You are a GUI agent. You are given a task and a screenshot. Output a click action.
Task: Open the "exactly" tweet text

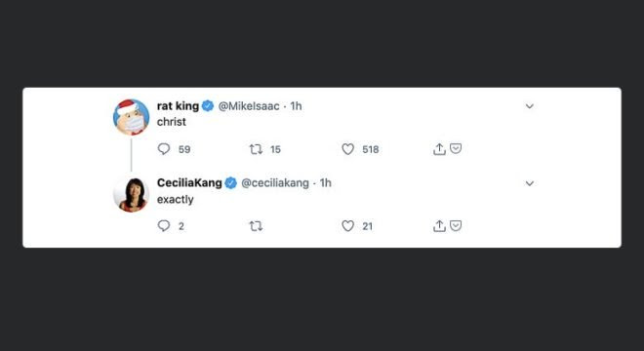[175, 200]
